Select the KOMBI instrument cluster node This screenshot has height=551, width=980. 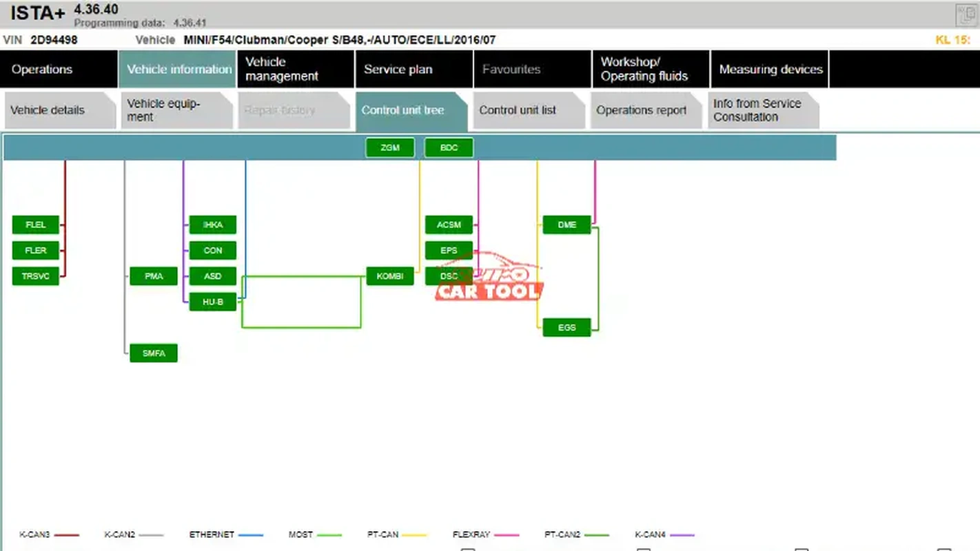tap(390, 276)
